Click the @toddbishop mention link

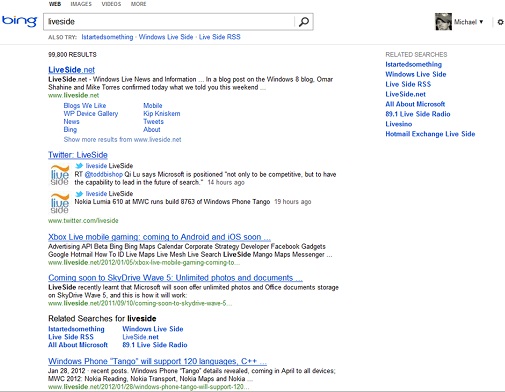tap(104, 174)
